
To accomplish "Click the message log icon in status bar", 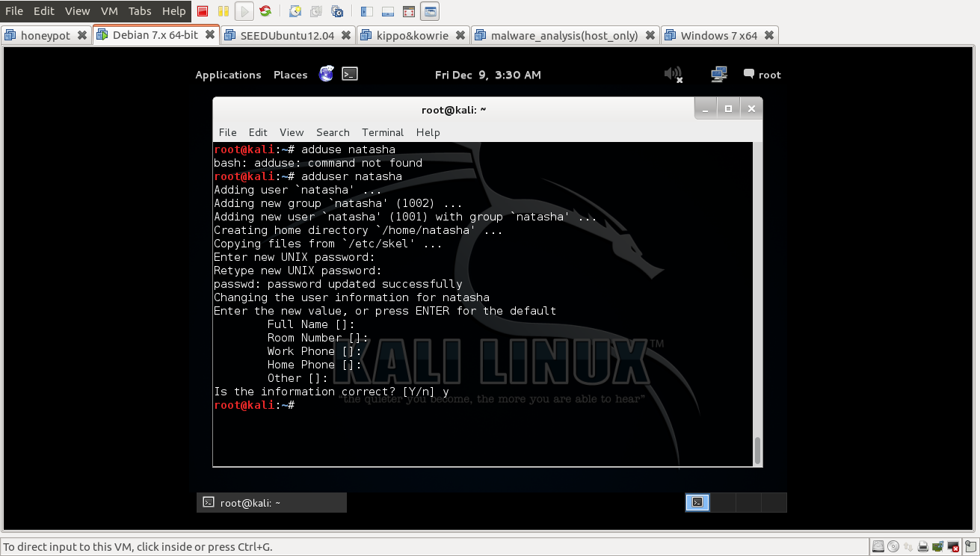I will click(970, 546).
